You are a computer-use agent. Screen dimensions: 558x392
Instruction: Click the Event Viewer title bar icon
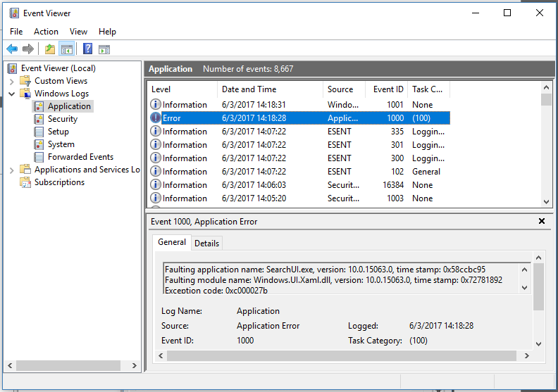[14, 13]
